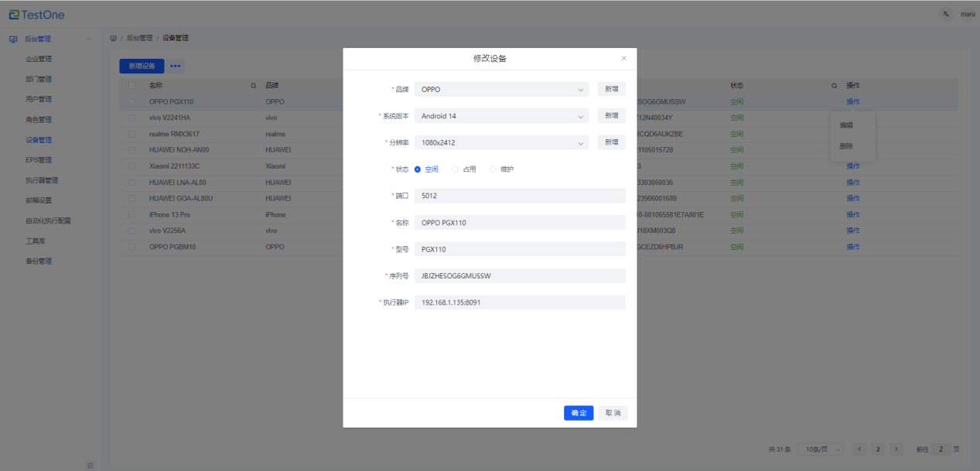Click the current page number 2 button
The height and width of the screenshot is (471, 980).
click(879, 449)
